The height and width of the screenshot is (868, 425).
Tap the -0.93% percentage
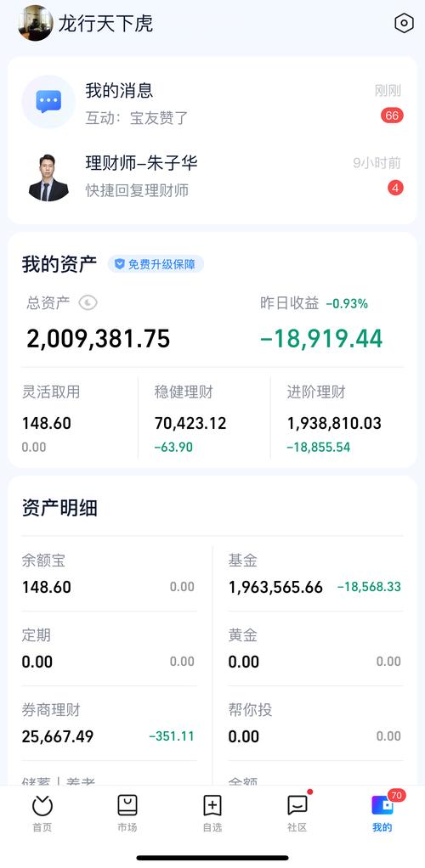pos(347,304)
